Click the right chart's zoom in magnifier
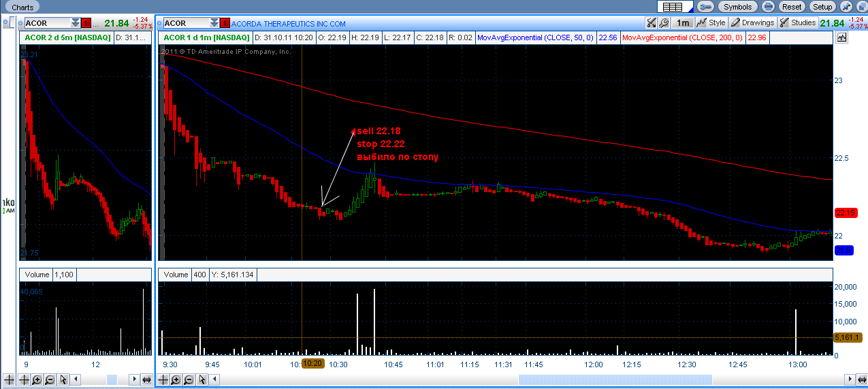 click(x=176, y=379)
